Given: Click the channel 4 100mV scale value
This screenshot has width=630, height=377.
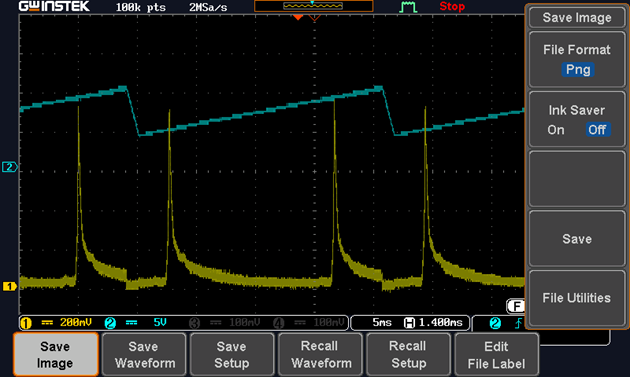Looking at the screenshot, I should [329, 322].
